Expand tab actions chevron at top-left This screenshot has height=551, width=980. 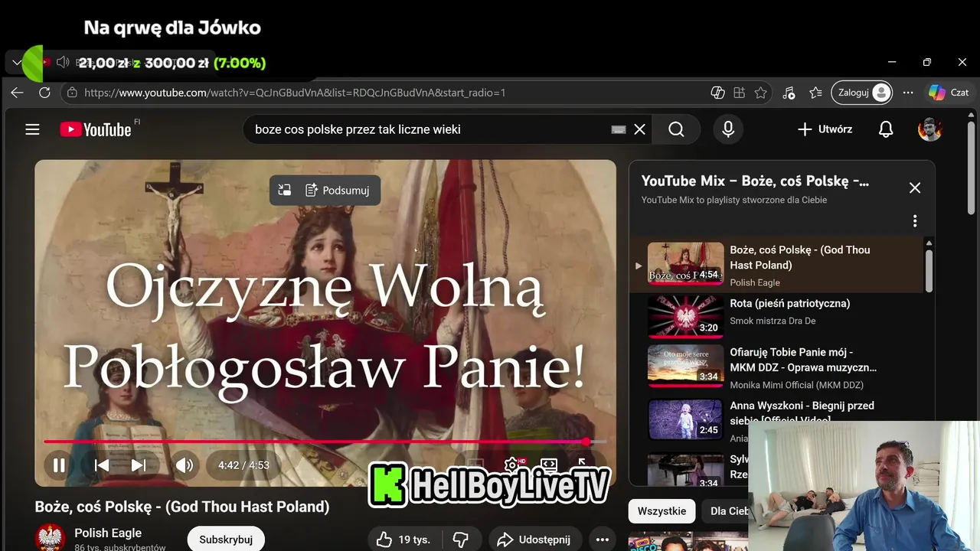tap(17, 63)
